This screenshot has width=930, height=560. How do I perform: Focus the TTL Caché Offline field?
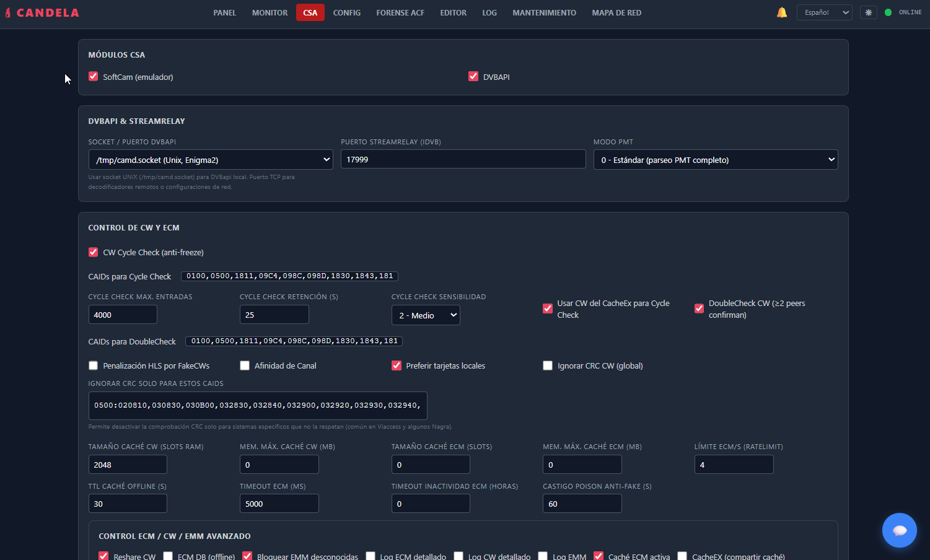pyautogui.click(x=128, y=504)
